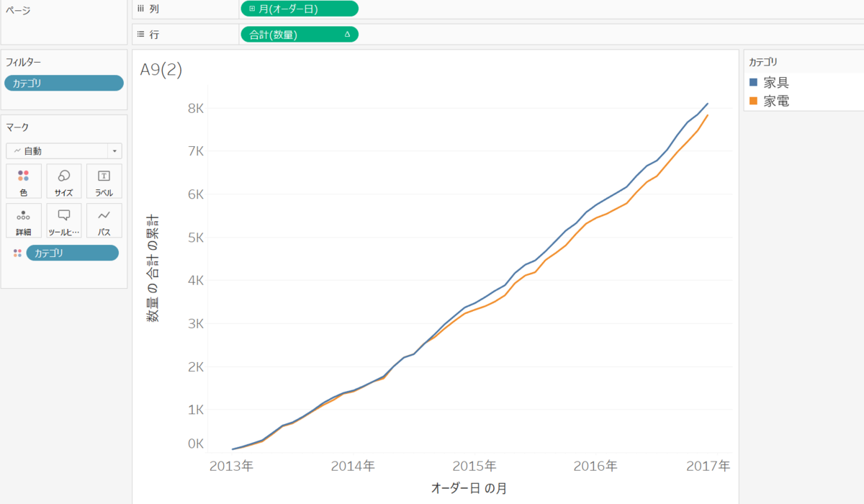
Task: Click the 6K axis label
Action: point(195,194)
